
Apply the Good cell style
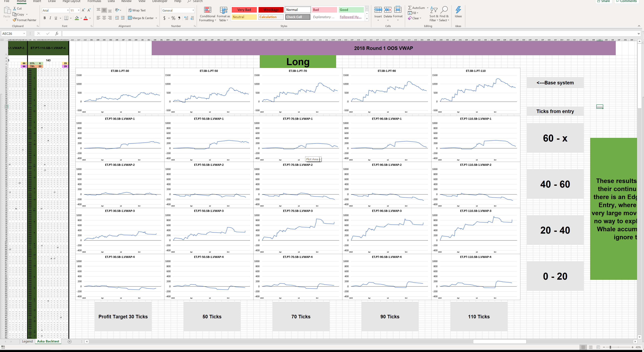(x=351, y=10)
